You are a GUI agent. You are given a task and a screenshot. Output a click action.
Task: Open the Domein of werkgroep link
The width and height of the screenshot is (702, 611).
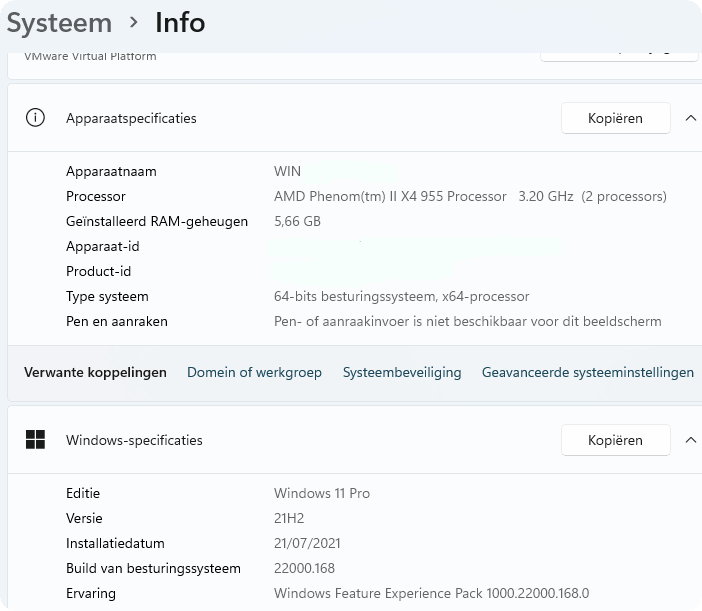(254, 372)
